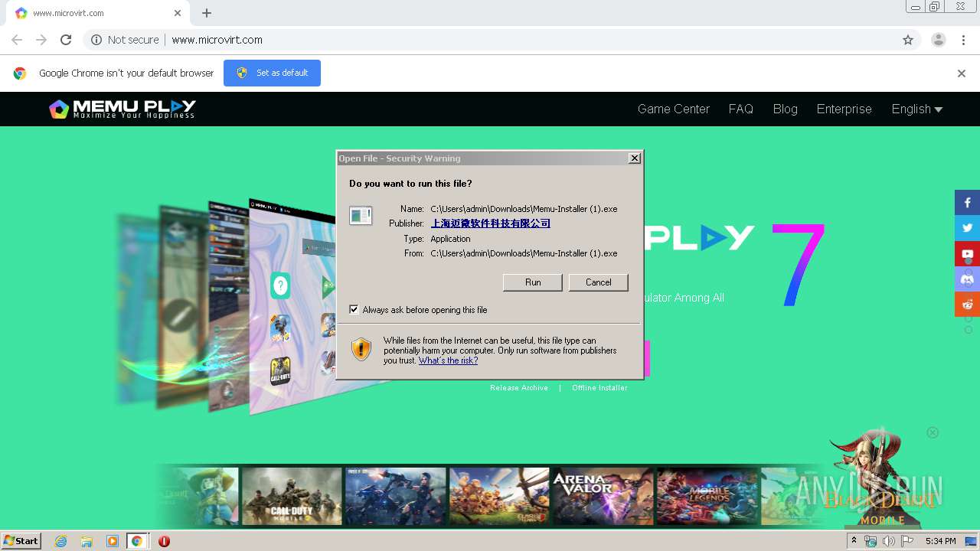Click the browser back arrow

click(17, 40)
